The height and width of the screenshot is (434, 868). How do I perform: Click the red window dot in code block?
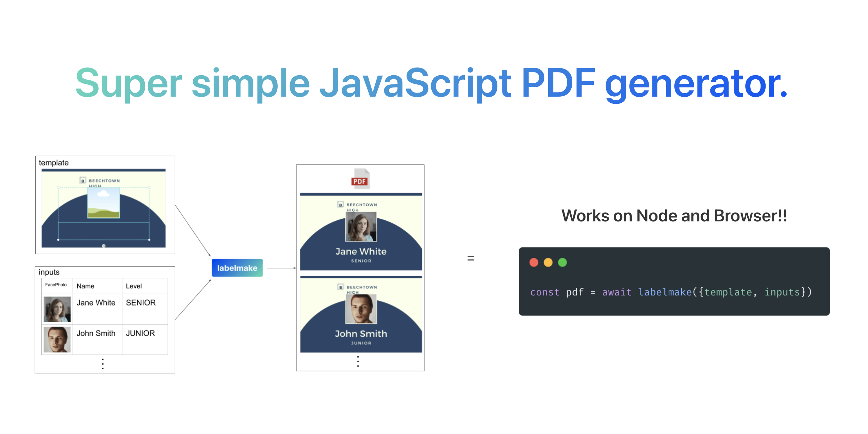click(534, 262)
